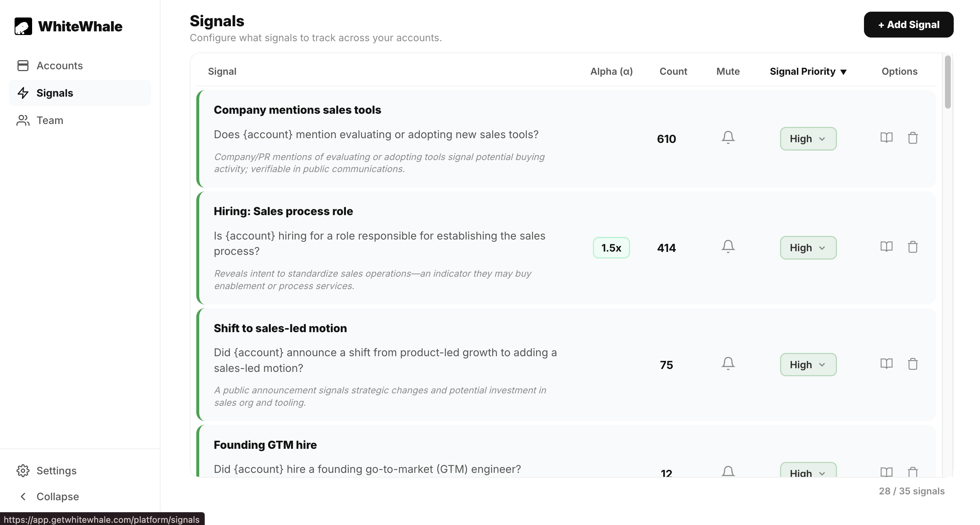The image size is (980, 525).
Task: Click the Mute column header
Action: click(x=728, y=71)
